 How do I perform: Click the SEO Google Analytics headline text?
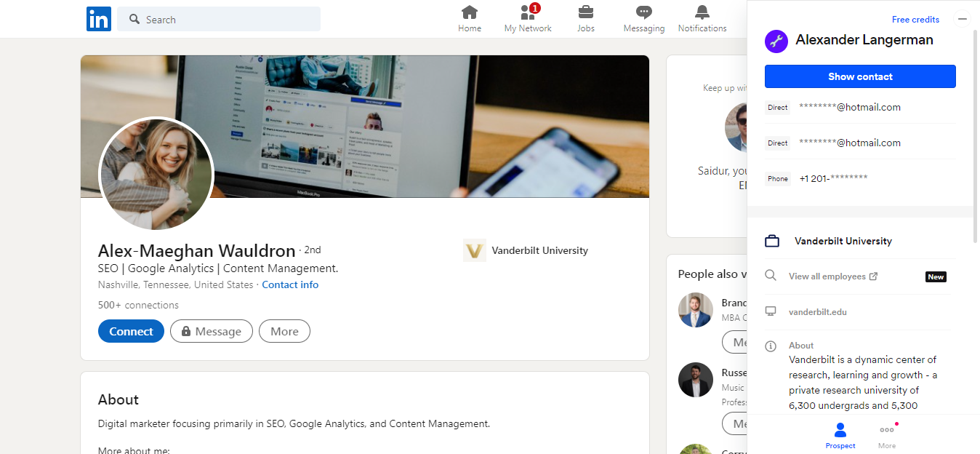(x=218, y=268)
